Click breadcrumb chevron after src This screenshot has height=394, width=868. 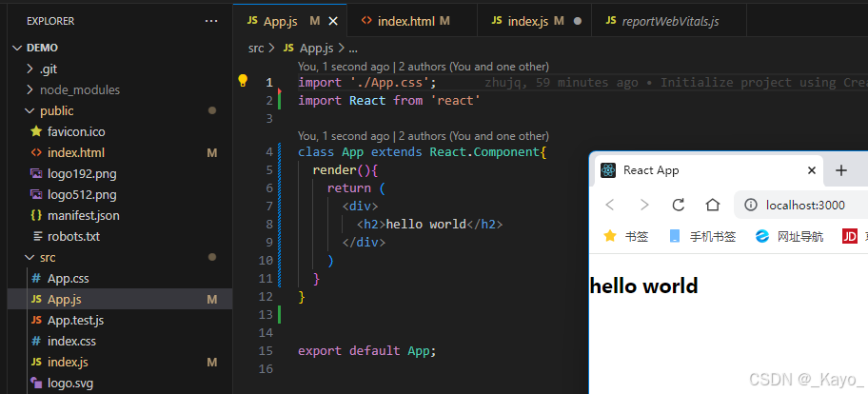[271, 49]
